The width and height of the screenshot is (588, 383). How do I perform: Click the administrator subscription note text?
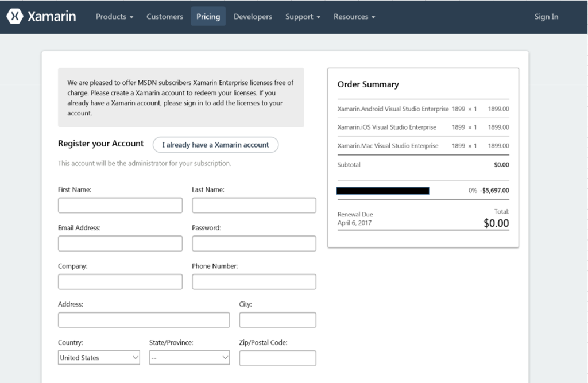pyautogui.click(x=144, y=163)
